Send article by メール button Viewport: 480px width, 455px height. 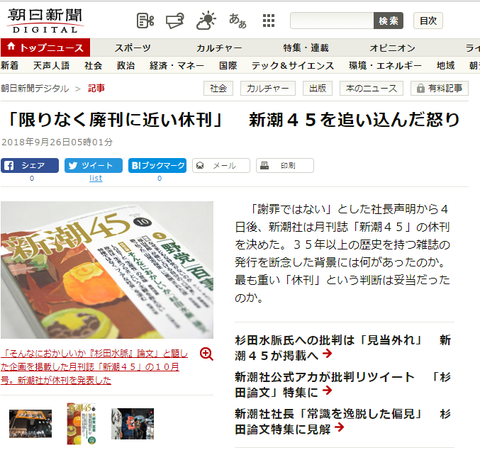(x=221, y=165)
